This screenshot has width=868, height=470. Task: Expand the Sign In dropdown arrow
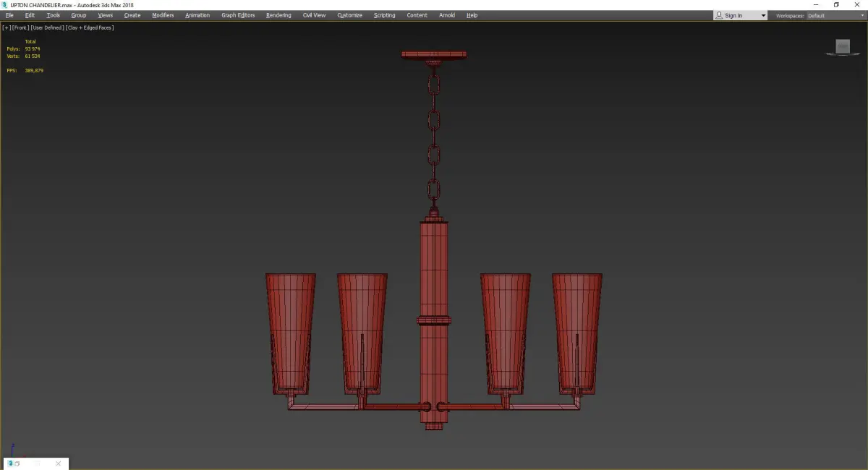point(763,15)
